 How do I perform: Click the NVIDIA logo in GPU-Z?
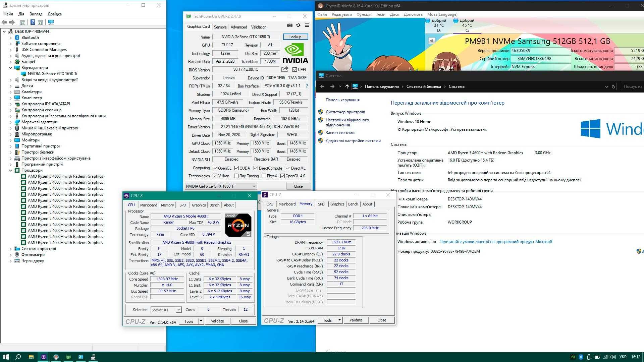coord(295,54)
